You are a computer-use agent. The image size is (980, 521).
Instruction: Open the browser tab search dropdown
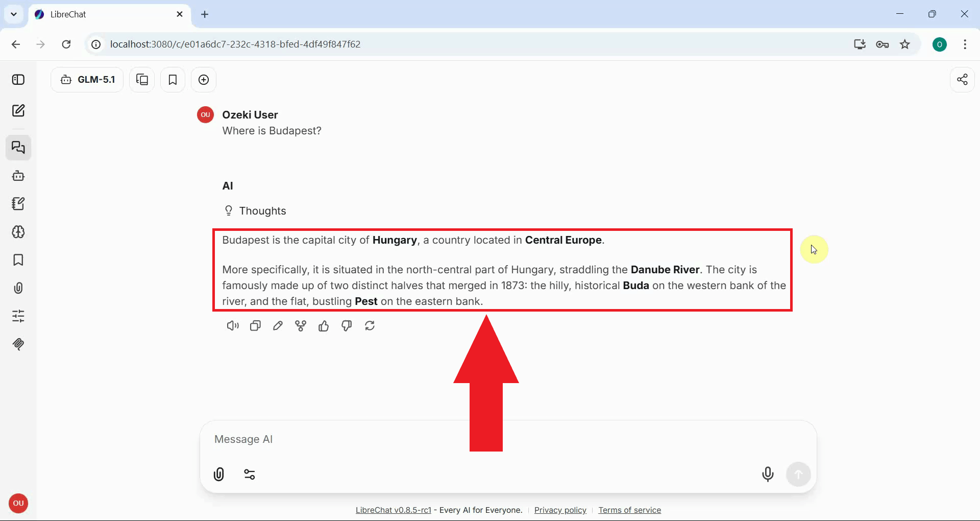[x=14, y=14]
